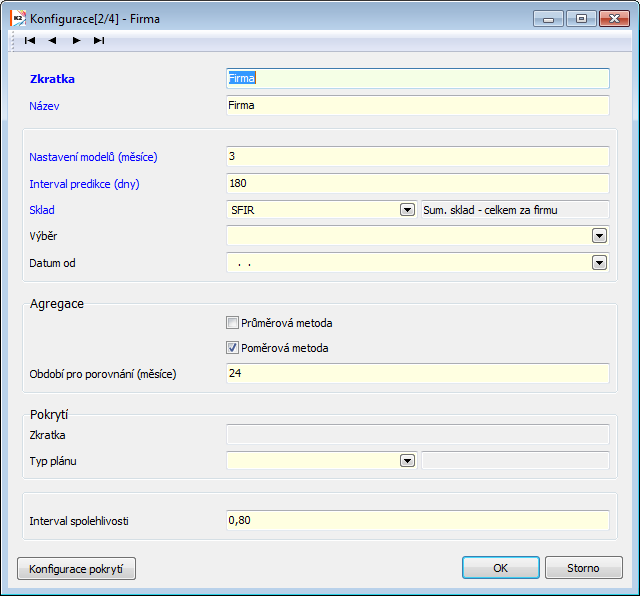Go to previous configuration record
Viewport: 640px width, 596px height.
coord(52,40)
